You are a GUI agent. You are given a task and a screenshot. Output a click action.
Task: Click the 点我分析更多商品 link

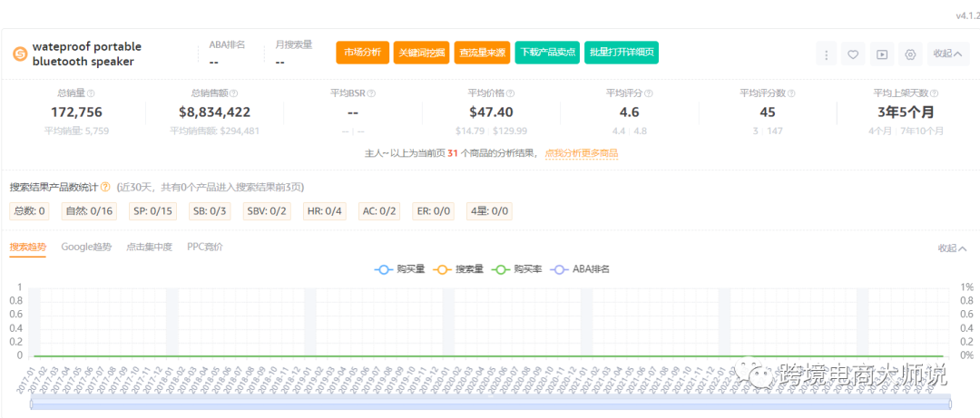581,153
